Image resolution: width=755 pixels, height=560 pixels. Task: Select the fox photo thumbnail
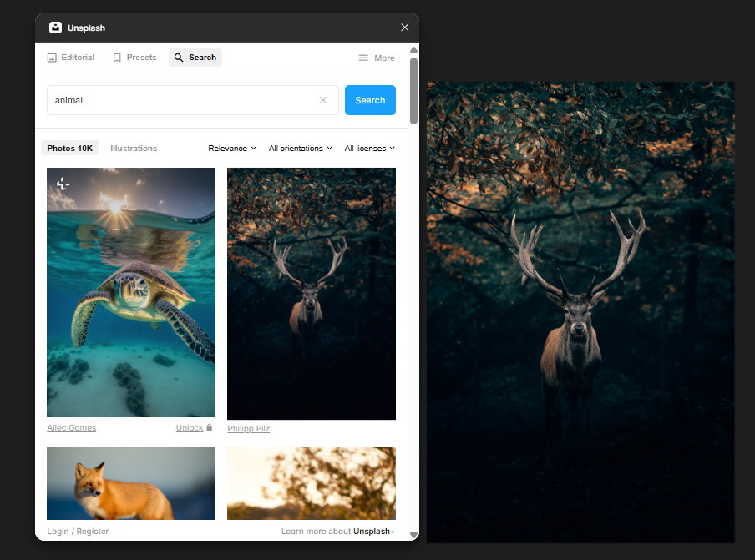(x=131, y=483)
